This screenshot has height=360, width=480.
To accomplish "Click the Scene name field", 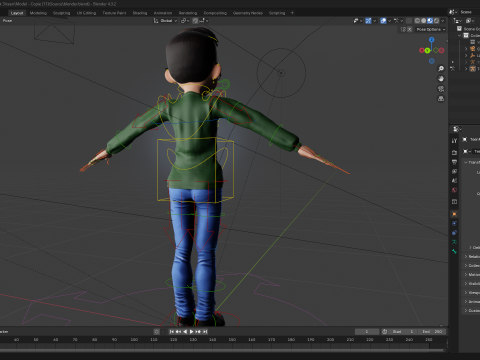I will coord(470,12).
